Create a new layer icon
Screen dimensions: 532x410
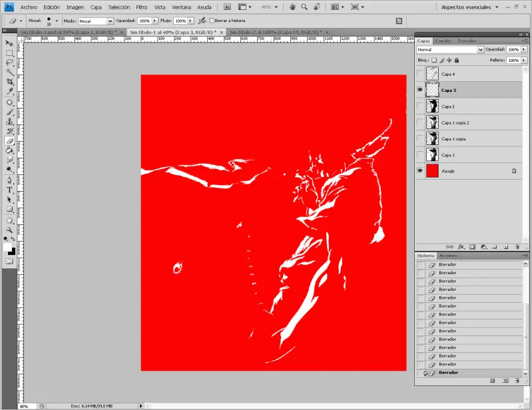(x=505, y=247)
